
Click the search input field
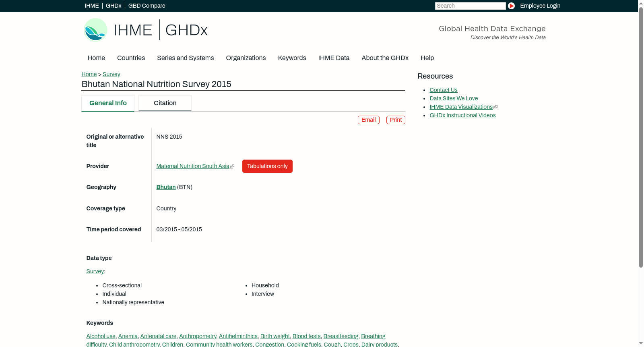pyautogui.click(x=470, y=6)
